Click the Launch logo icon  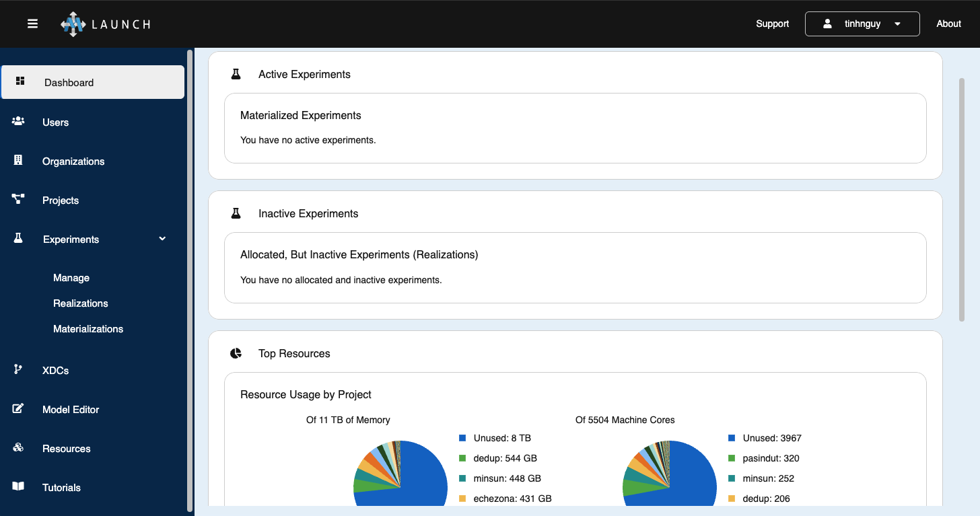73,24
